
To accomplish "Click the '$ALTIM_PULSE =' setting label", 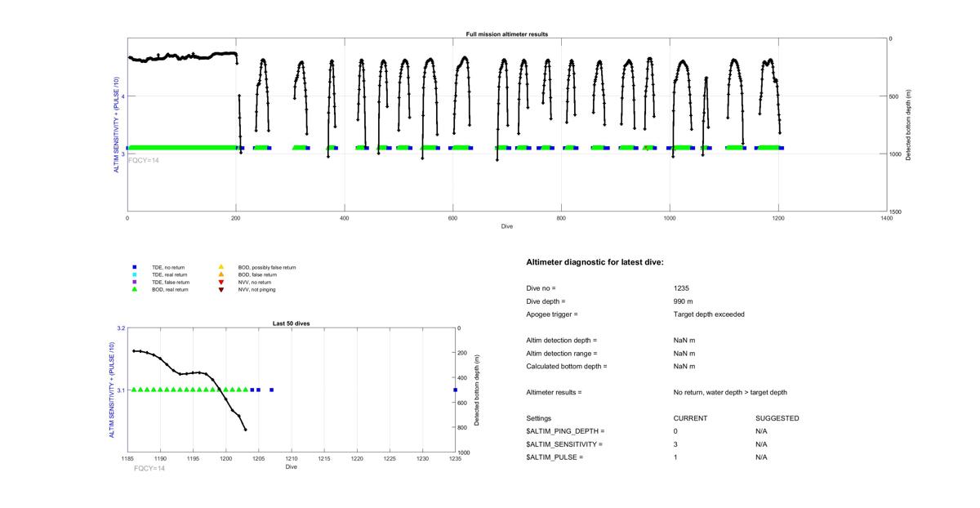I will tap(555, 457).
